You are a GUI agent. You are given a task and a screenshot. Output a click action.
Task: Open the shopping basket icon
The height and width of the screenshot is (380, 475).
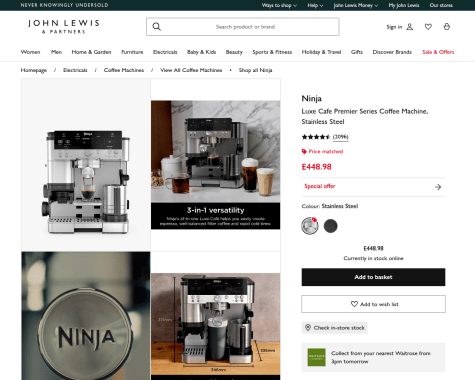click(447, 27)
